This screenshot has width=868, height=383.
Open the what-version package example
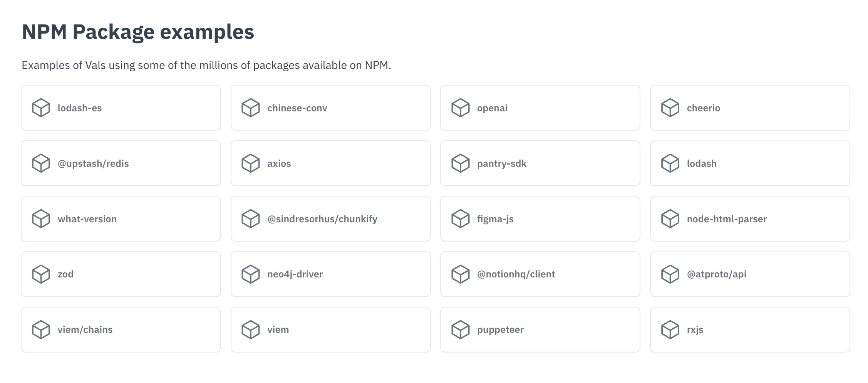121,219
